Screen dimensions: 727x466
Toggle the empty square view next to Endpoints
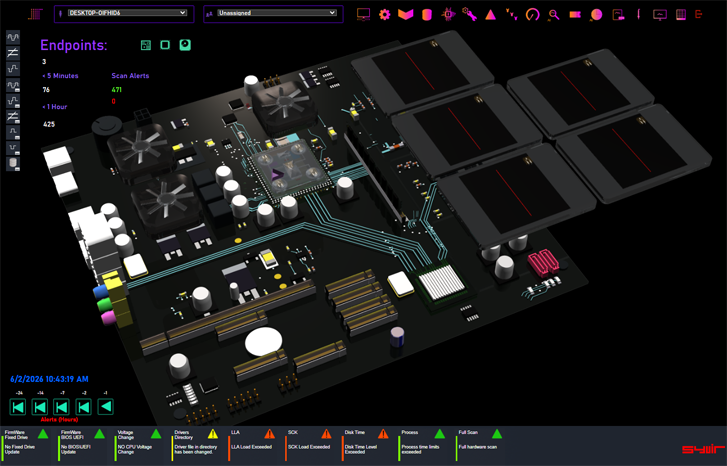165,45
